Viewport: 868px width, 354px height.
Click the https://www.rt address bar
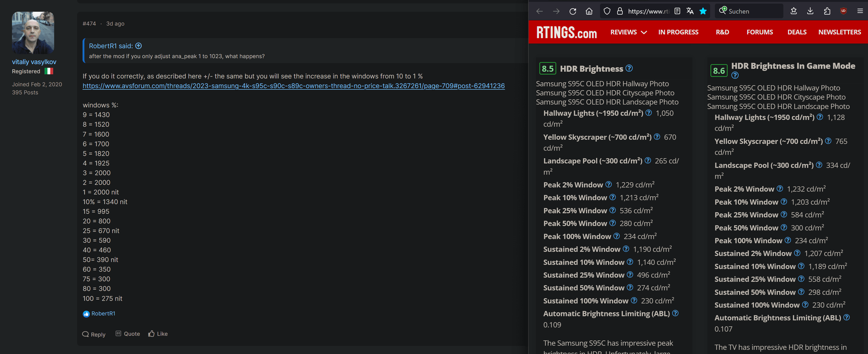(648, 11)
